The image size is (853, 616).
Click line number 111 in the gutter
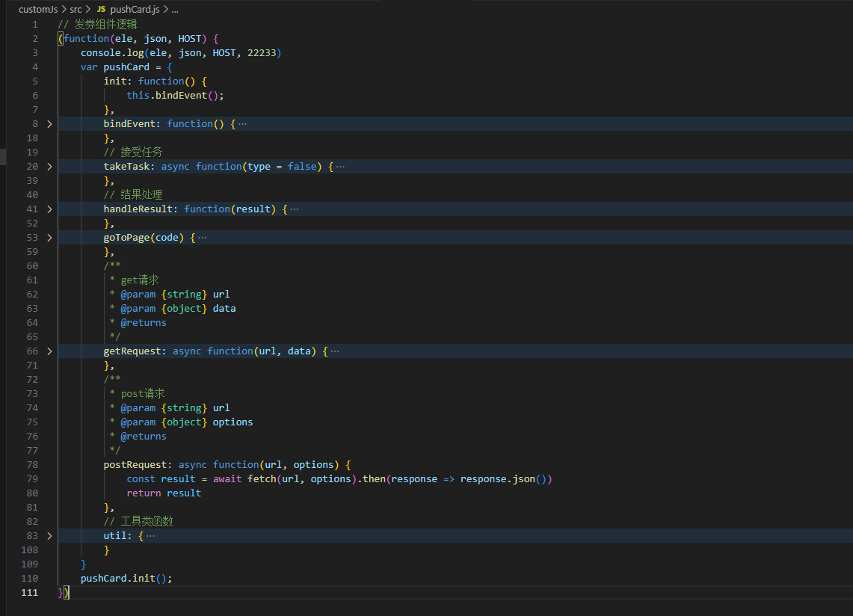(x=29, y=593)
